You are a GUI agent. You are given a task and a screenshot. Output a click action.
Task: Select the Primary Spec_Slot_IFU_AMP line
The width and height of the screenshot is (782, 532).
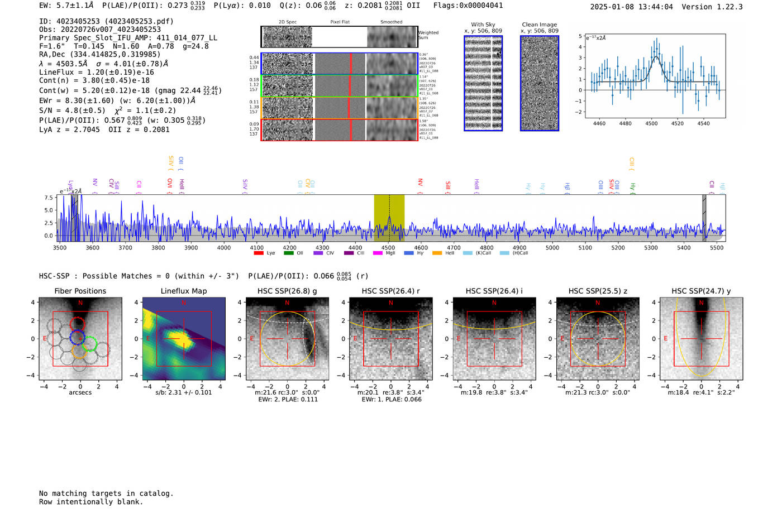(x=128, y=37)
